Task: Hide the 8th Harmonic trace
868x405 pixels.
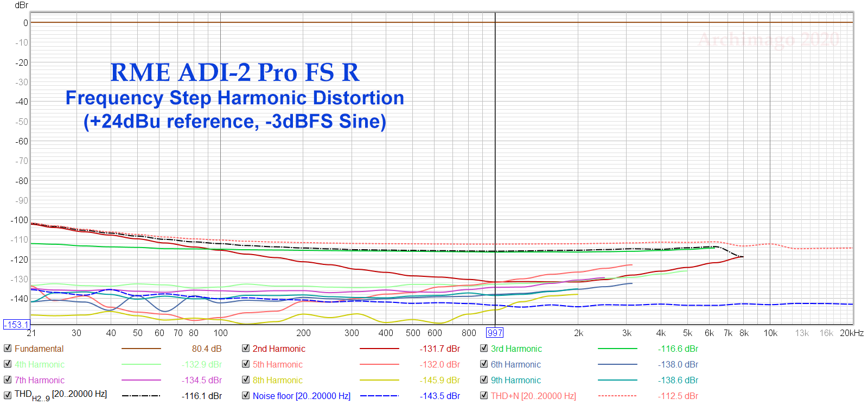Action: coord(246,380)
